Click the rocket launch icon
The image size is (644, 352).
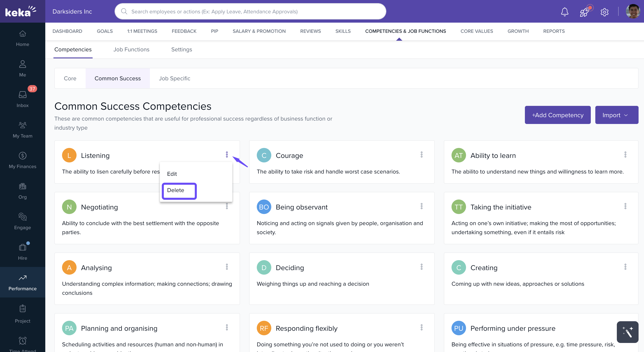584,12
